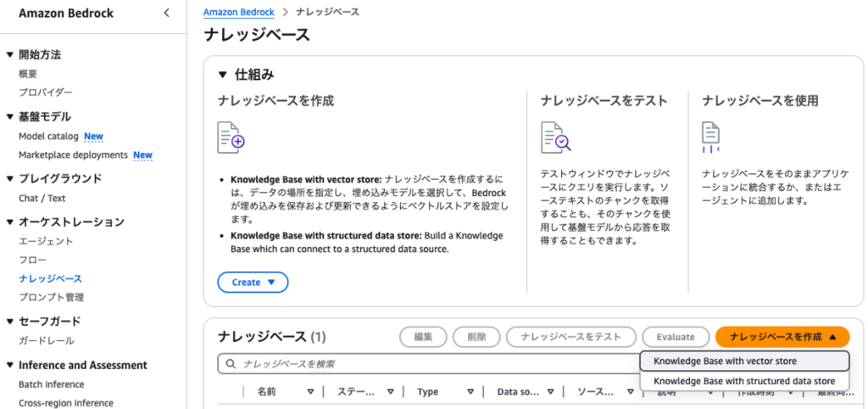Screen dimensions: 868x409
Task: Click the create knowledge base document icon
Action: (x=231, y=137)
